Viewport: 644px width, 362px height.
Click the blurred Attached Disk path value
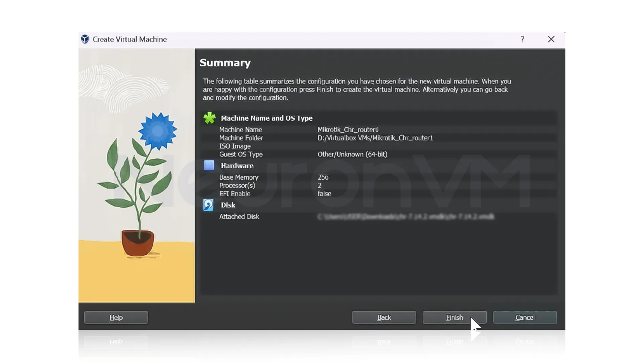tap(406, 217)
